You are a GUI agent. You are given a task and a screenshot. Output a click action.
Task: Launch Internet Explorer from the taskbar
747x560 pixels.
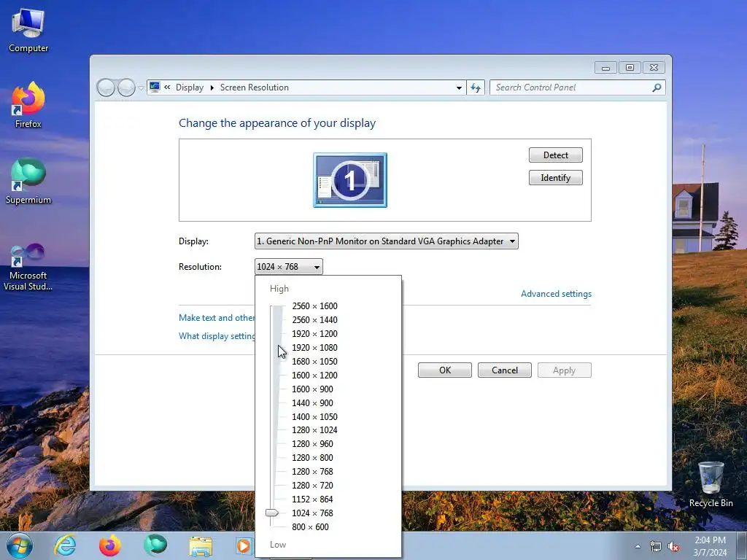tap(65, 545)
